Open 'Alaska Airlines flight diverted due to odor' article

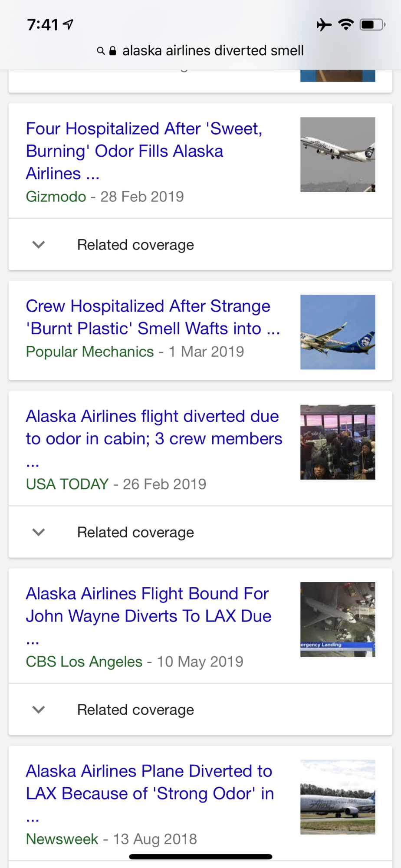coord(154,437)
